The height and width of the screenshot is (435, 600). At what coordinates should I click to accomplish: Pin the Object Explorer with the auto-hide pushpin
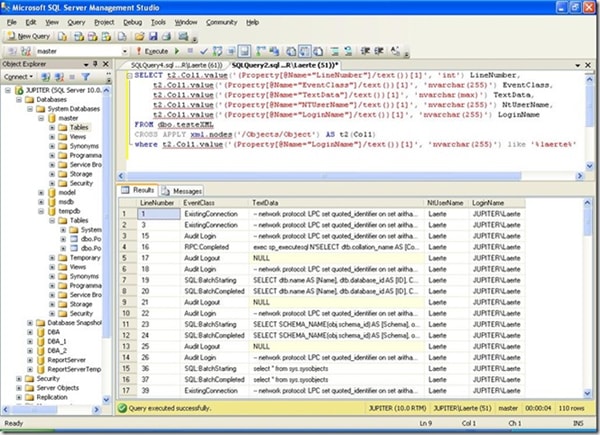pos(95,64)
